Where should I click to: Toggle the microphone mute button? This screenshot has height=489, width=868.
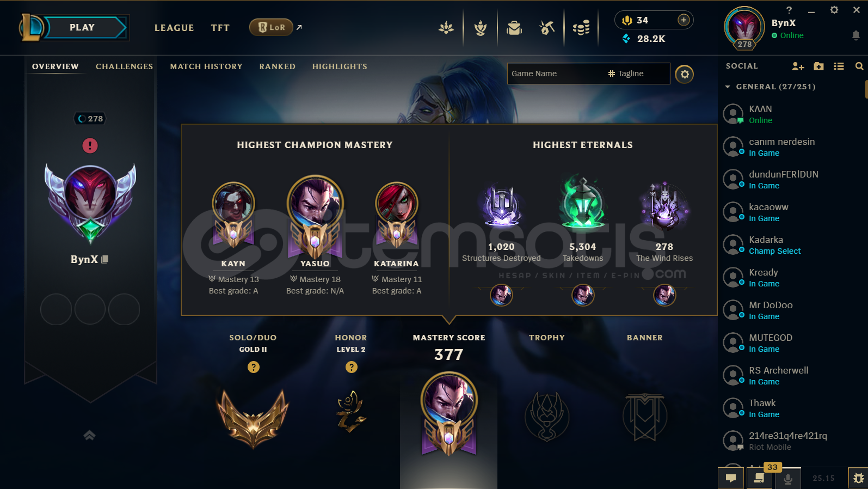(787, 478)
